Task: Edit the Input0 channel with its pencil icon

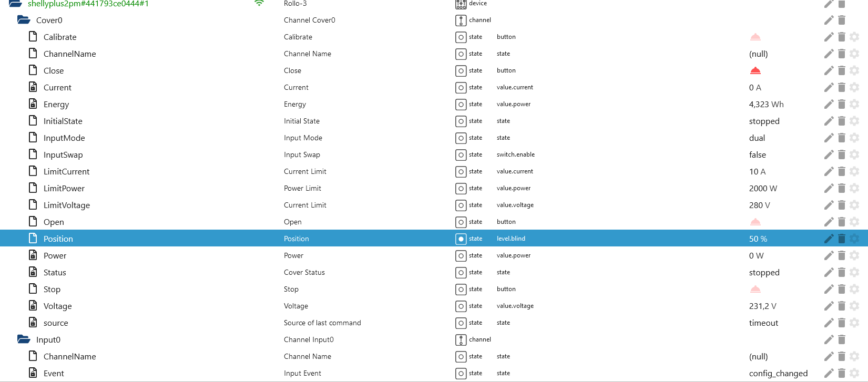Action: 829,339
